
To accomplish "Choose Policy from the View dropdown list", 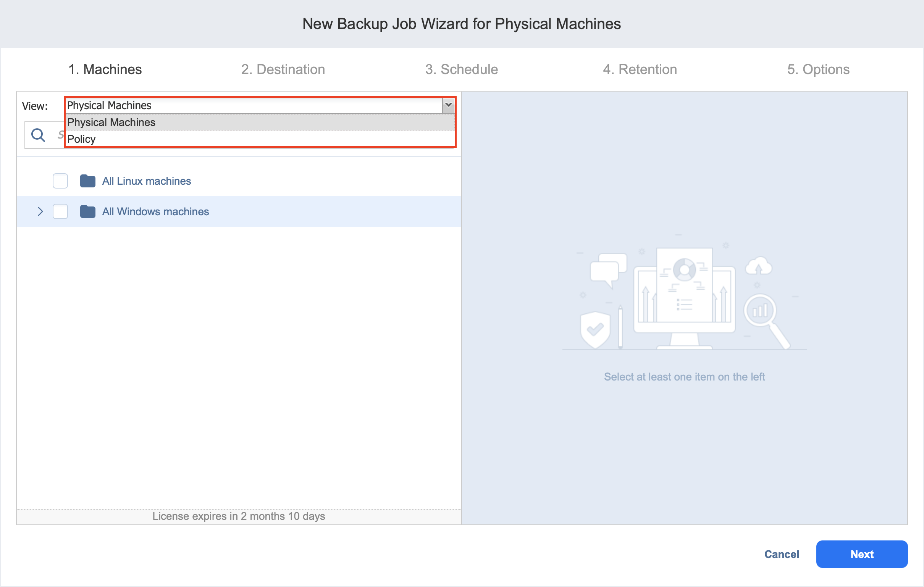I will (x=81, y=139).
